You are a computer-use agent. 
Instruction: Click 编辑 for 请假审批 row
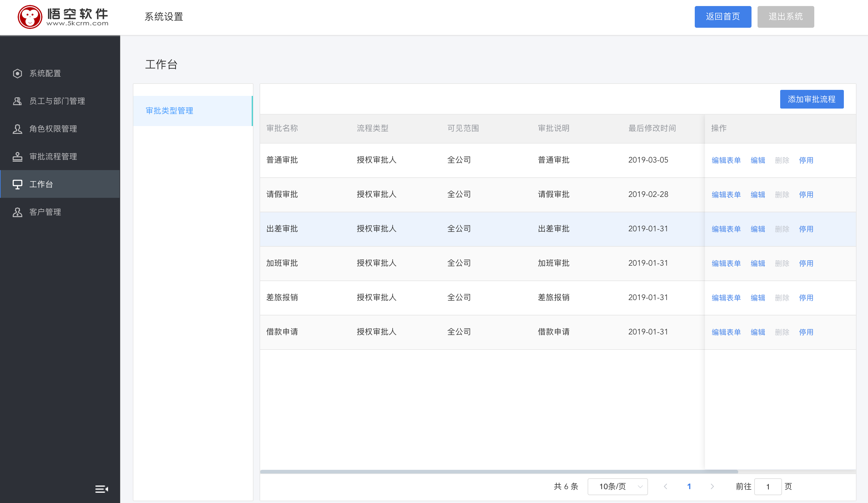tap(758, 195)
